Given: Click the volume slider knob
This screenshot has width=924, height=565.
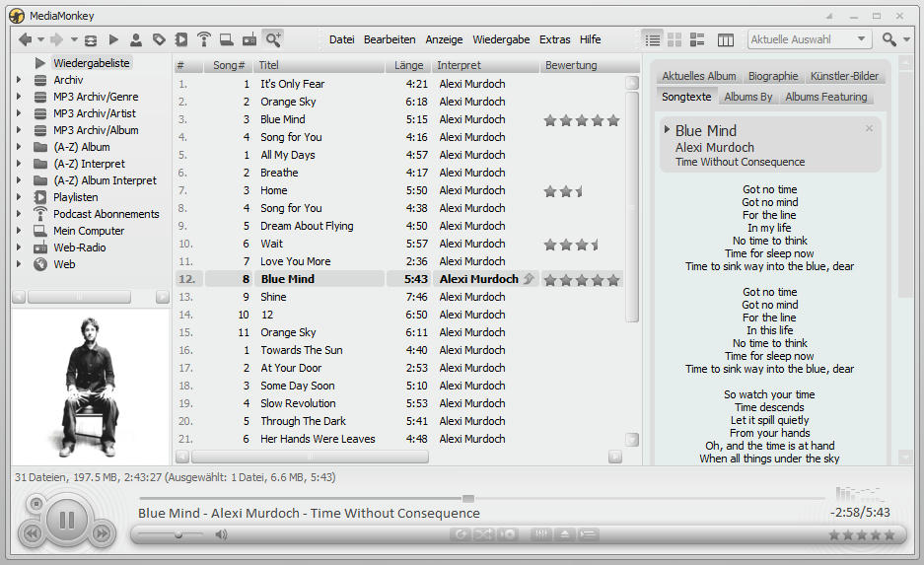Looking at the screenshot, I should click(x=178, y=534).
